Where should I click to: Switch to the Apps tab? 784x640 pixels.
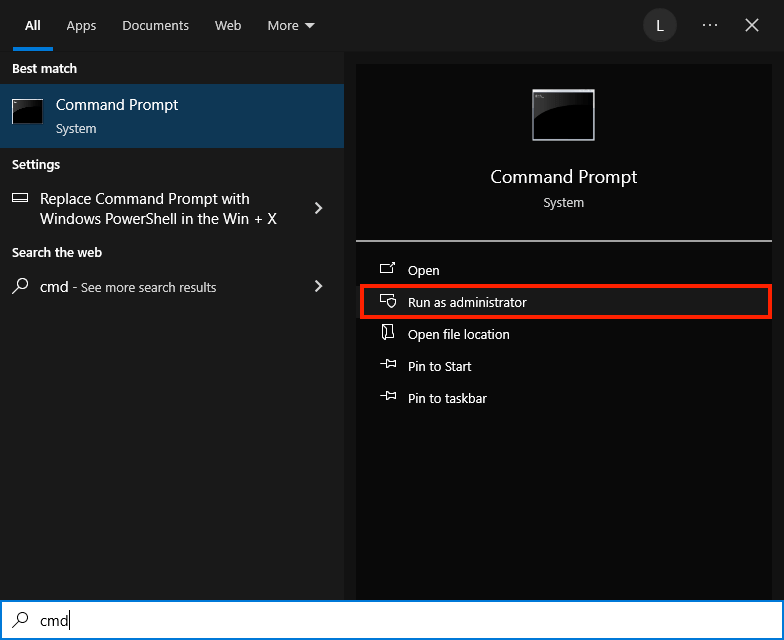(x=81, y=26)
